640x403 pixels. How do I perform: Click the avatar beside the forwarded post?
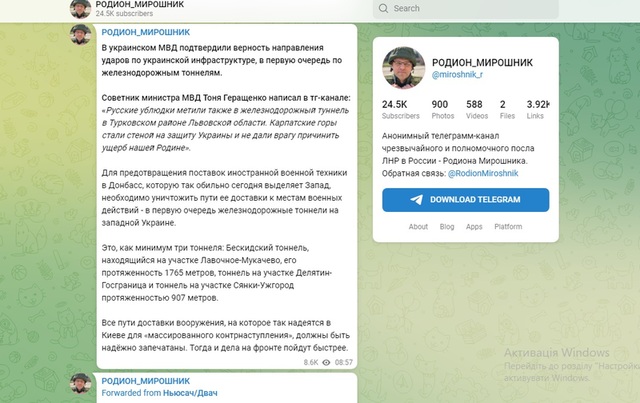tap(81, 385)
